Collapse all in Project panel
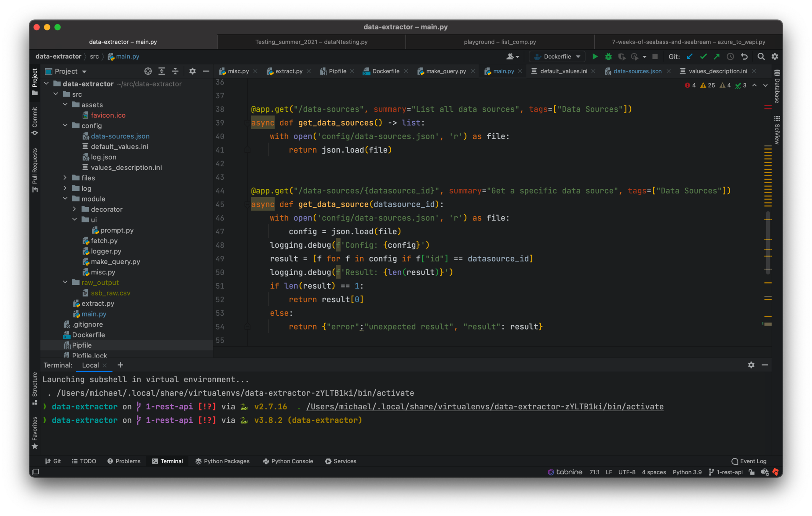This screenshot has width=812, height=516. [x=175, y=71]
